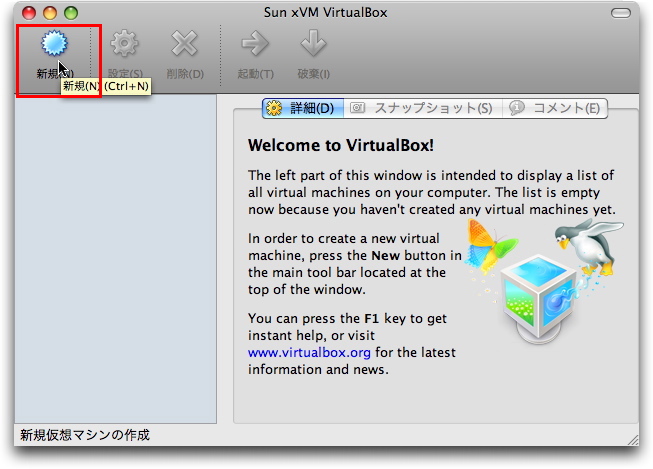The image size is (653, 469).
Task: Click the 新規(N) new virtual machine icon
Action: (54, 43)
